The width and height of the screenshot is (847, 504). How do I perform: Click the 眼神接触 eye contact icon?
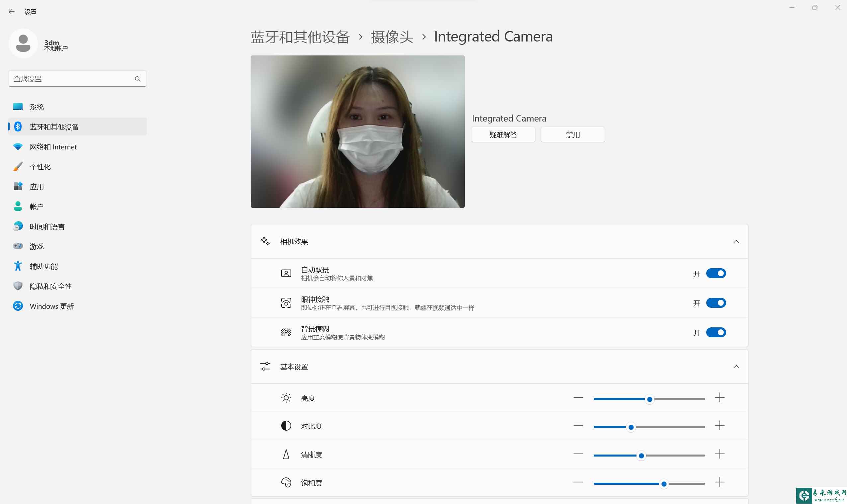[x=286, y=303]
